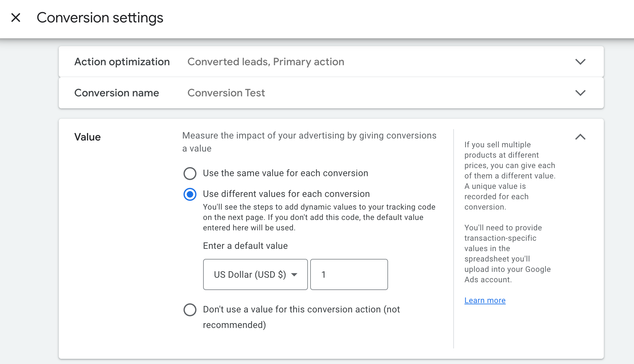Click the 'Conversion Test' name summary
634x364 pixels.
click(x=226, y=93)
